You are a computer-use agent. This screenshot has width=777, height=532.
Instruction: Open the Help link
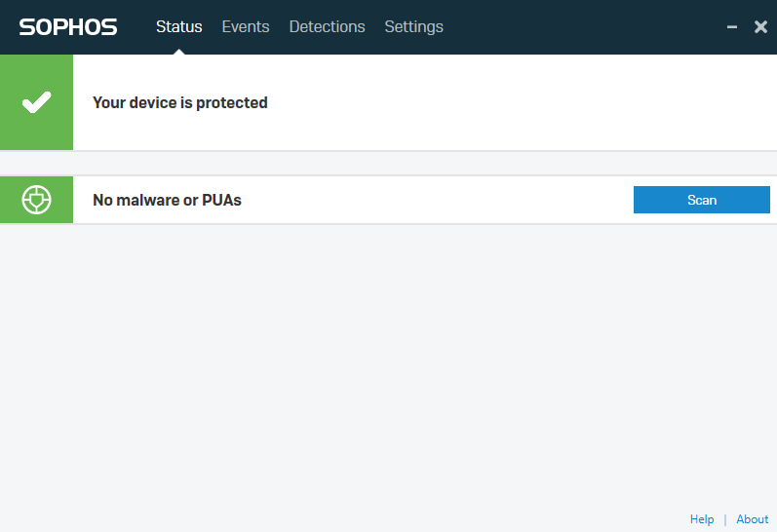point(702,519)
